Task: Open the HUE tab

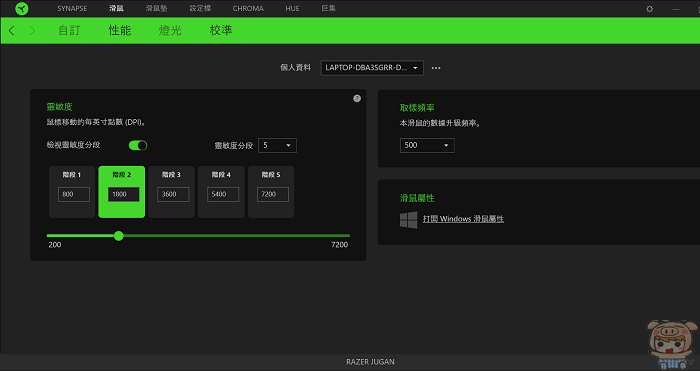Action: (x=292, y=8)
